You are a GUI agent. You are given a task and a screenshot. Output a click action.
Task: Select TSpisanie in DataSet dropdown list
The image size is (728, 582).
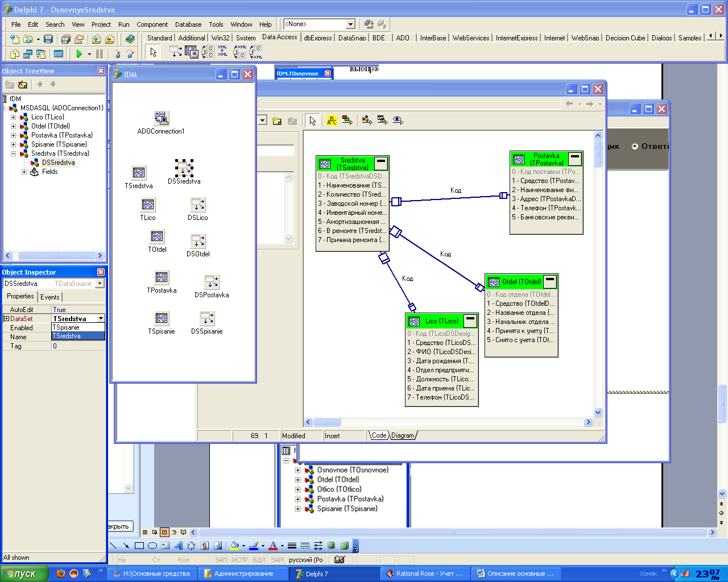[78, 327]
